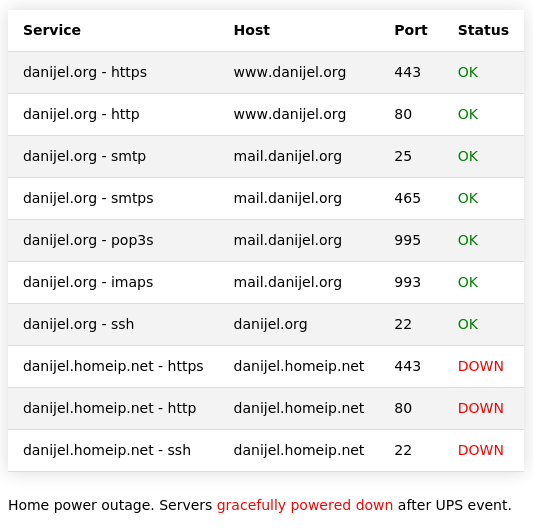Select the danijel.org - imaps service name
This screenshot has width=533, height=530.
(x=88, y=282)
